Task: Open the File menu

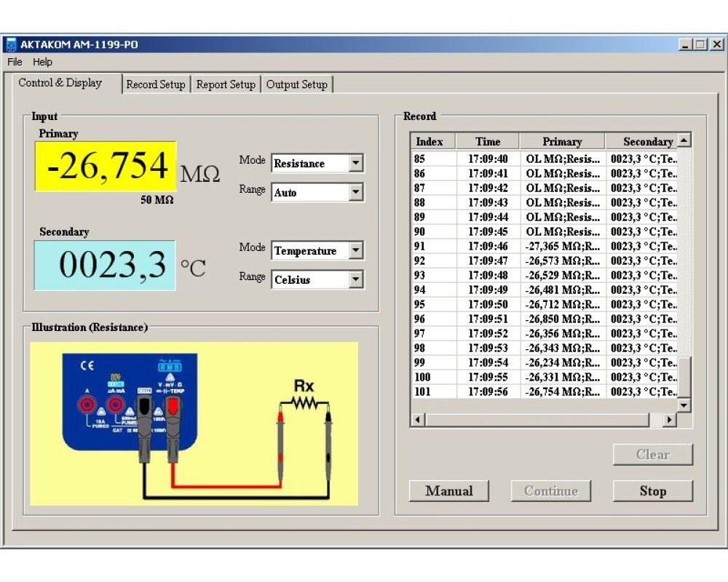Action: [x=15, y=63]
